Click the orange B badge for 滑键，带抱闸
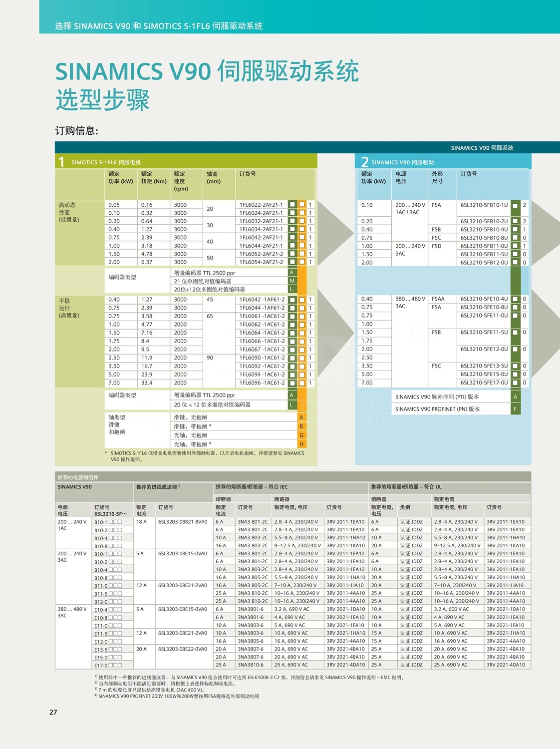 click(301, 426)
